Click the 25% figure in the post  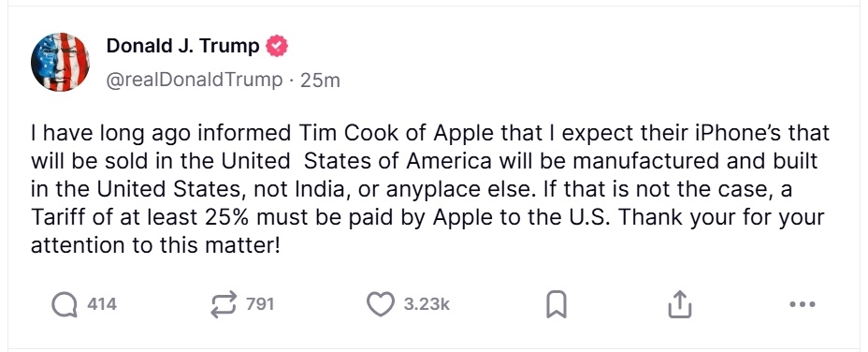pos(211,217)
